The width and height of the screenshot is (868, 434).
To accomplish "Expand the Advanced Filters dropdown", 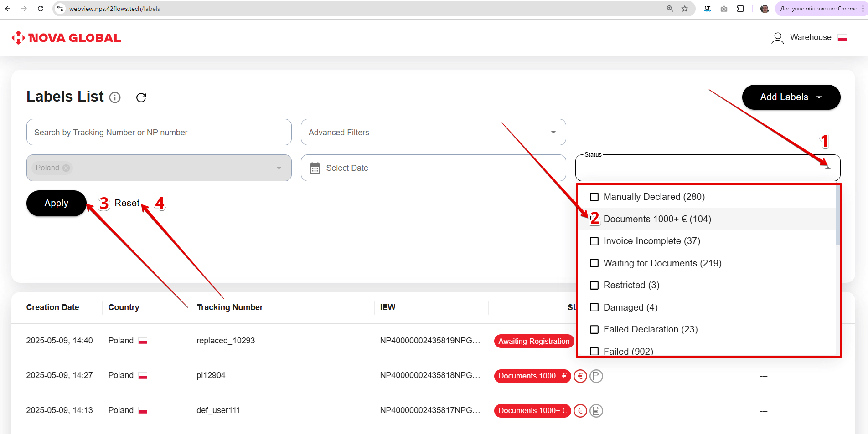I will click(x=553, y=133).
